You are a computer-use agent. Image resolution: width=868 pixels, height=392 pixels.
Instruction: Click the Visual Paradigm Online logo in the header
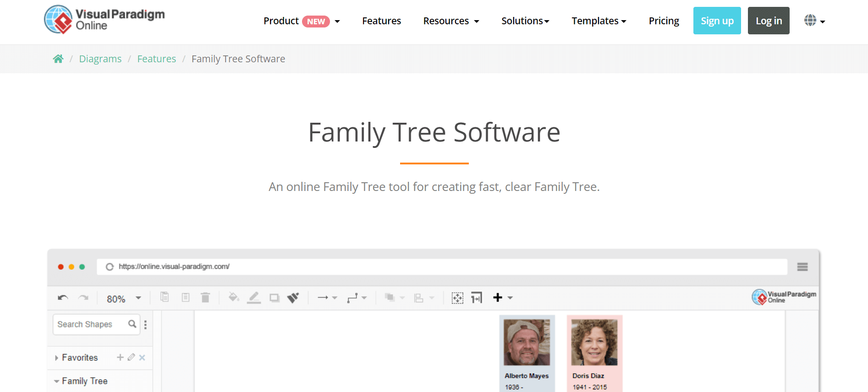tap(104, 20)
